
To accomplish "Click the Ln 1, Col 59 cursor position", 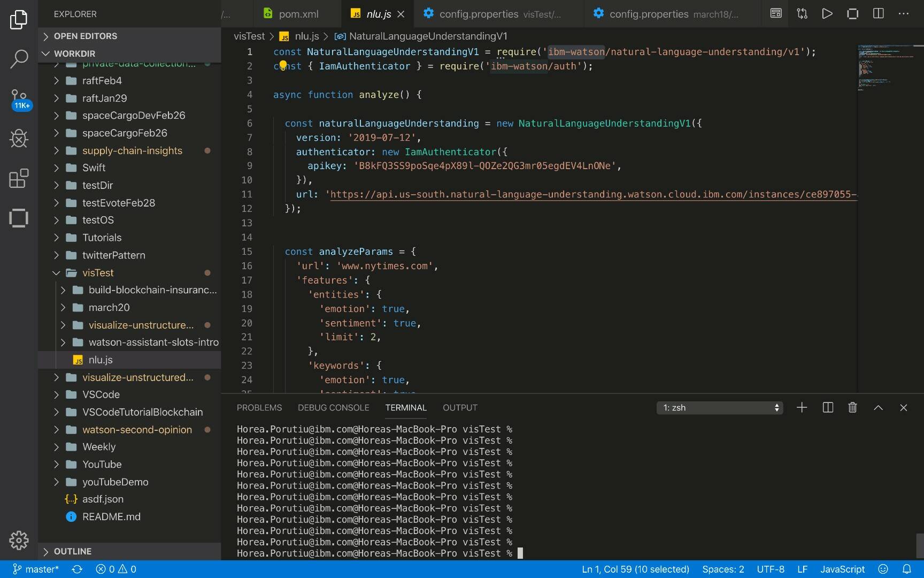I will point(635,569).
